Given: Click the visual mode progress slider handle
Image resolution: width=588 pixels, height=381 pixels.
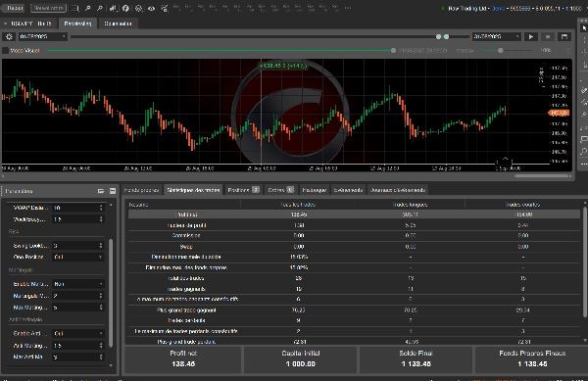Looking at the screenshot, I should [x=393, y=50].
